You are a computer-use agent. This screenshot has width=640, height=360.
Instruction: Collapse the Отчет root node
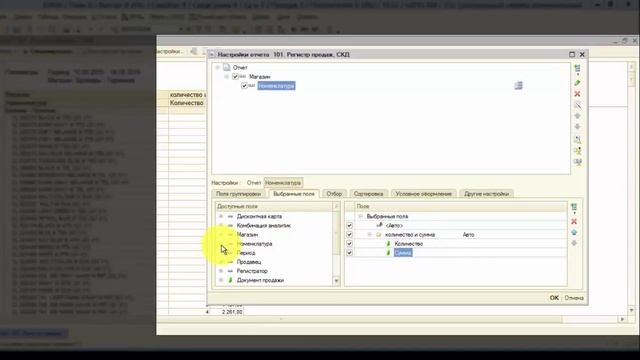(218, 67)
